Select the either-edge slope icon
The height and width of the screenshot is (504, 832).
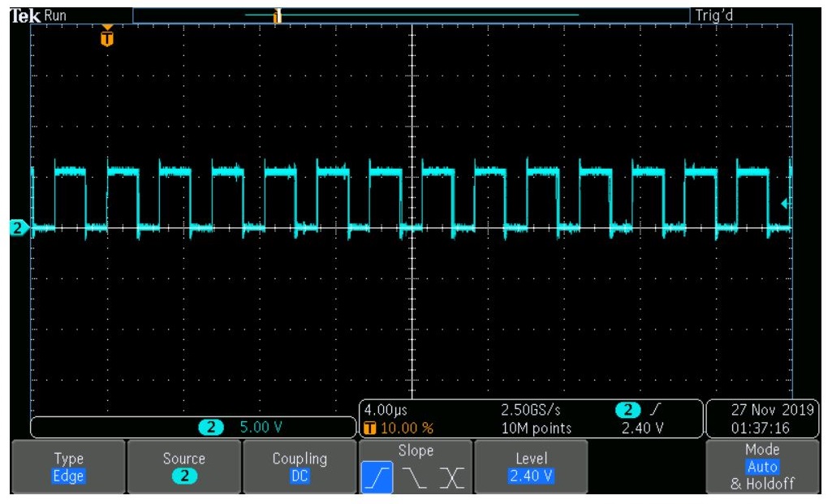coord(451,477)
